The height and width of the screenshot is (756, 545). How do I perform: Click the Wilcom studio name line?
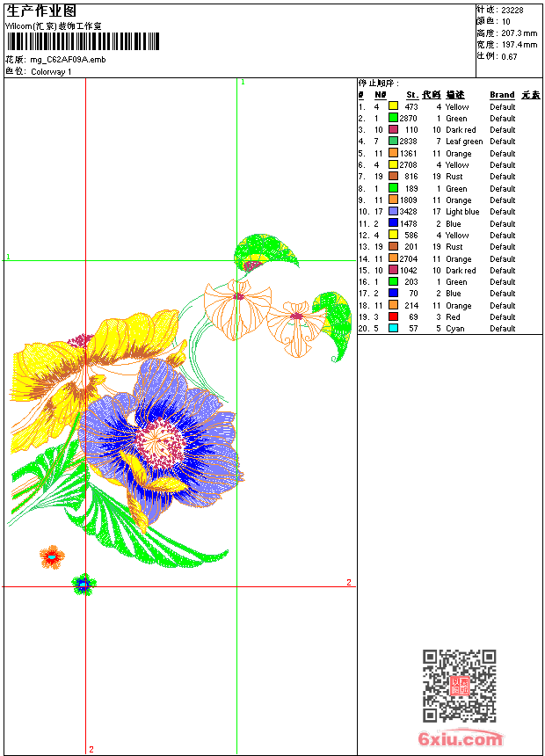coord(54,26)
